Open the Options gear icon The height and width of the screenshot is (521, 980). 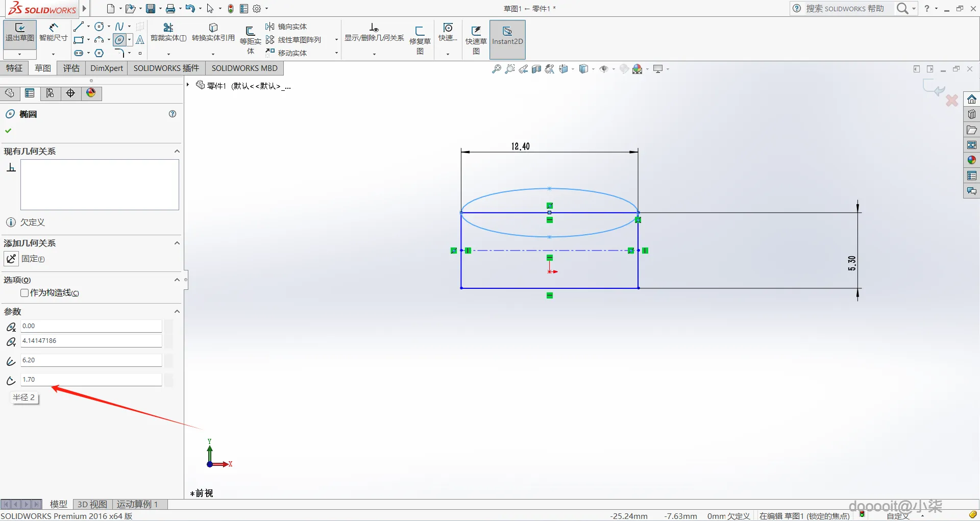click(x=257, y=9)
